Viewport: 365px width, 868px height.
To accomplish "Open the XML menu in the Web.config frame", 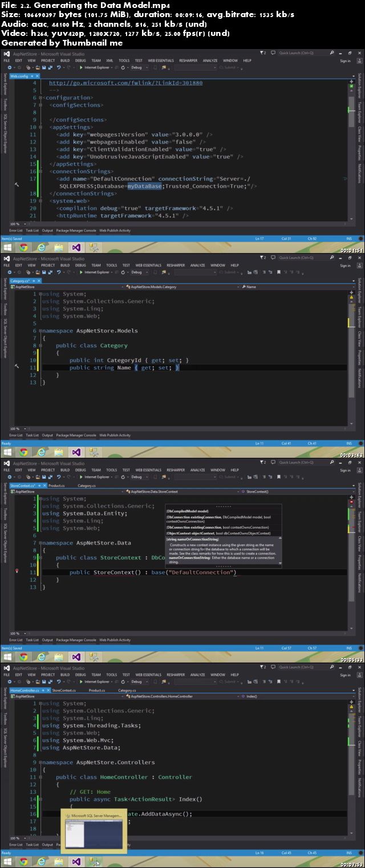I will (x=109, y=60).
